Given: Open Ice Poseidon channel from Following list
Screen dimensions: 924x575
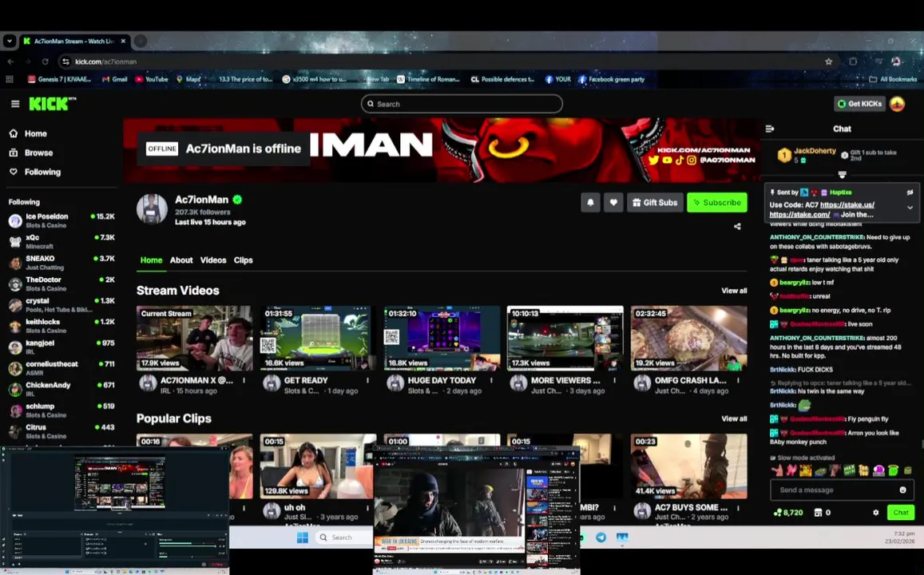Looking at the screenshot, I should coord(61,220).
